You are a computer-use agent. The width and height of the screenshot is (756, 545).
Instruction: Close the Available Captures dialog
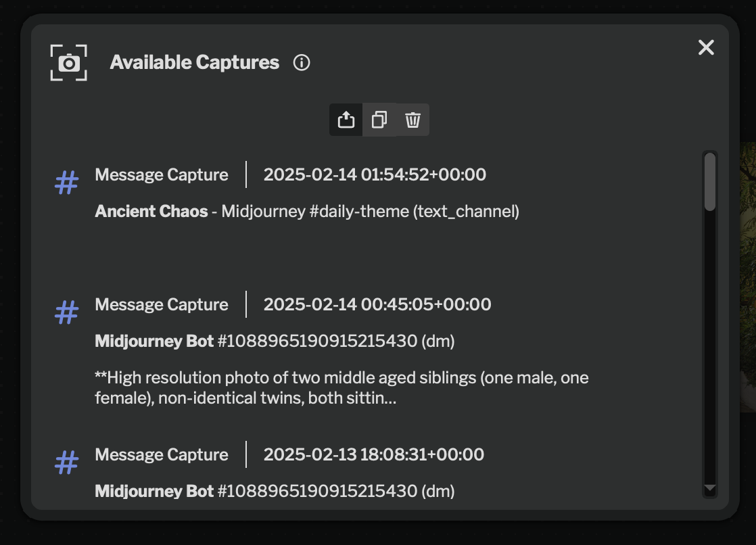tap(706, 47)
